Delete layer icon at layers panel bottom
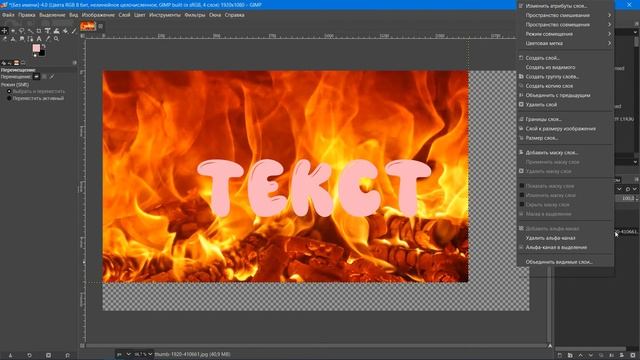Screen dimensions: 640x360 633,355
